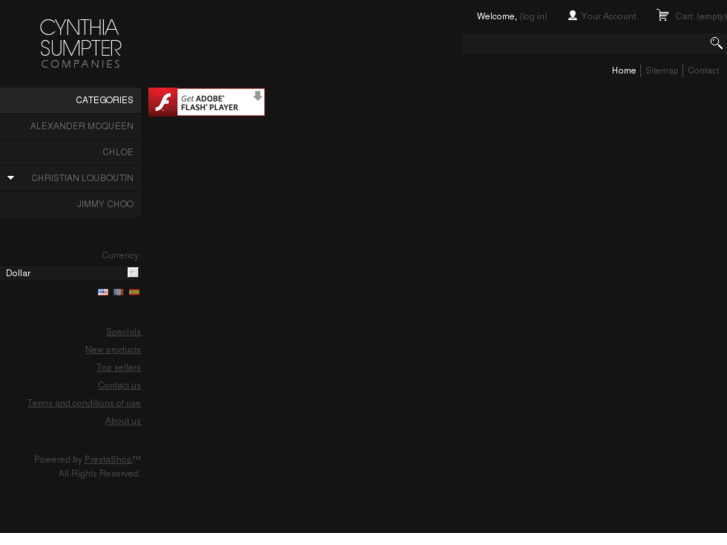The width and height of the screenshot is (727, 545).
Task: Click the Cynthia Sumpter Companies logo
Action: click(x=81, y=43)
